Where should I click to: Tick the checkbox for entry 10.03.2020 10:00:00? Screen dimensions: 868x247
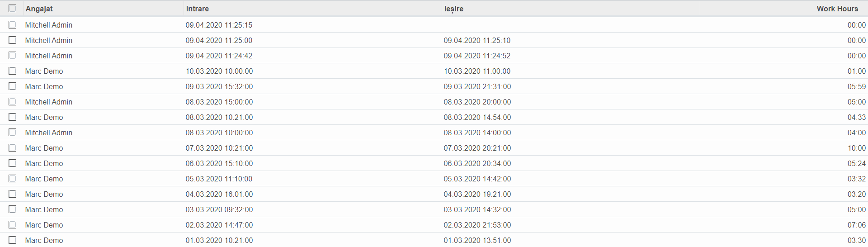point(12,71)
